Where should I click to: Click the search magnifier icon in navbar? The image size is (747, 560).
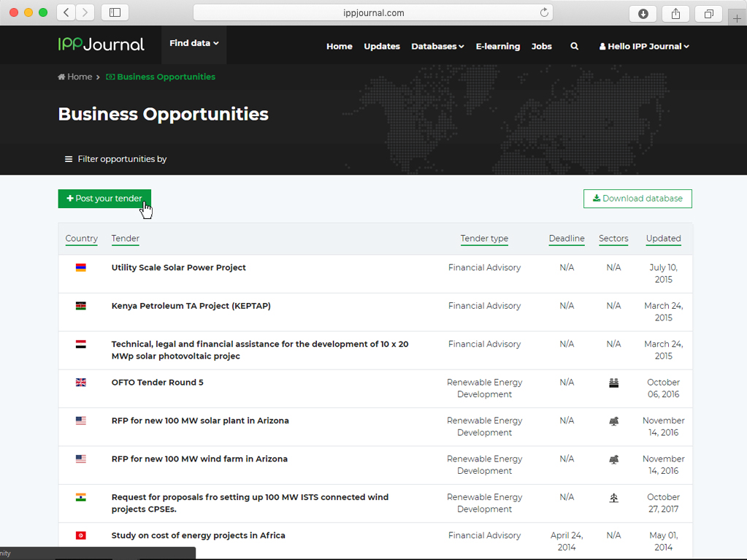[x=574, y=46]
